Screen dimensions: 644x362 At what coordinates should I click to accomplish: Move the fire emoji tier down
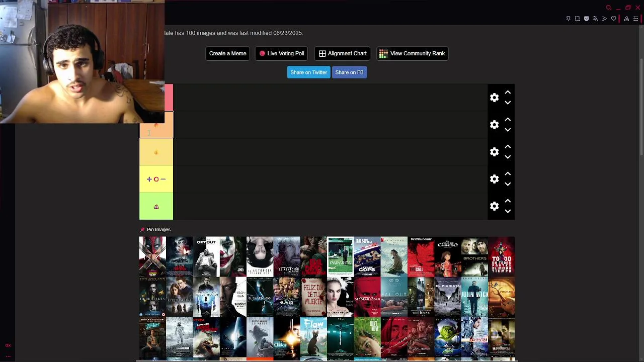pyautogui.click(x=508, y=157)
